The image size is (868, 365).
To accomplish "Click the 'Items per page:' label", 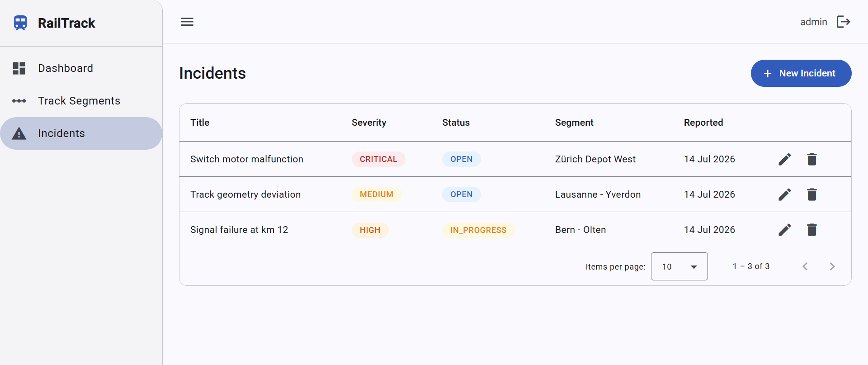I will 615,267.
